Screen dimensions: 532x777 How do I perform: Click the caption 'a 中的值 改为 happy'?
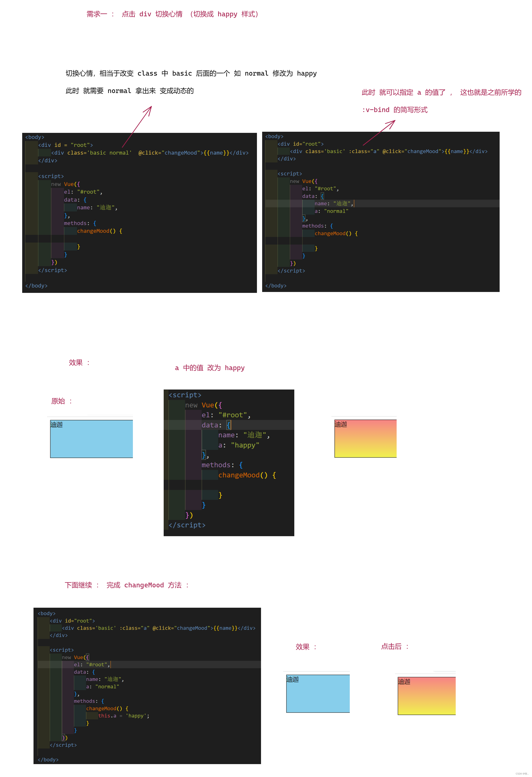coord(210,368)
